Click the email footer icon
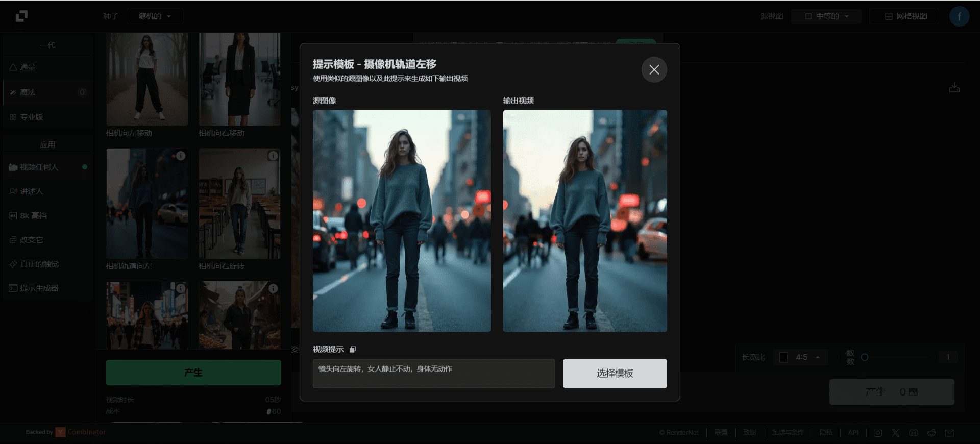 (x=949, y=433)
